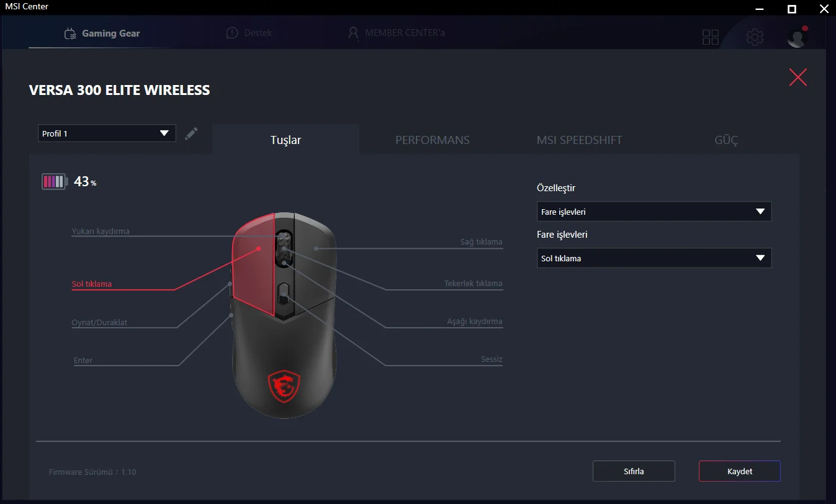Screen dimensions: 836x504
Task: Select the Oynat/Duraklat button assignment
Action: (x=99, y=323)
